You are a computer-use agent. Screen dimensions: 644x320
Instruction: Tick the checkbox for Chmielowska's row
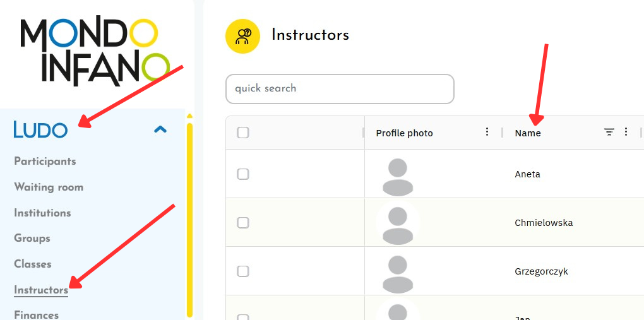pos(243,223)
